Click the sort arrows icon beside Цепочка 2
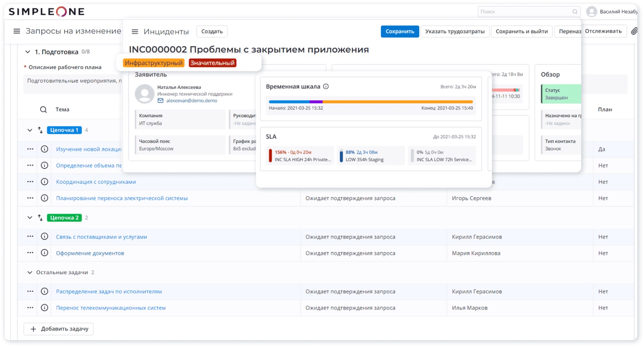 point(40,218)
